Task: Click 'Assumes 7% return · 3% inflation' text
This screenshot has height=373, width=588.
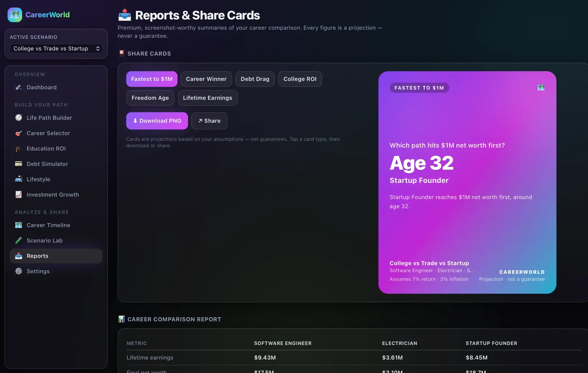Action: coord(429,279)
